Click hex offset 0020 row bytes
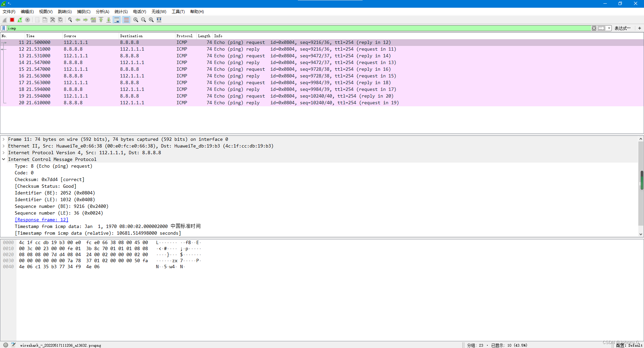This screenshot has width=644, height=348. (84, 254)
